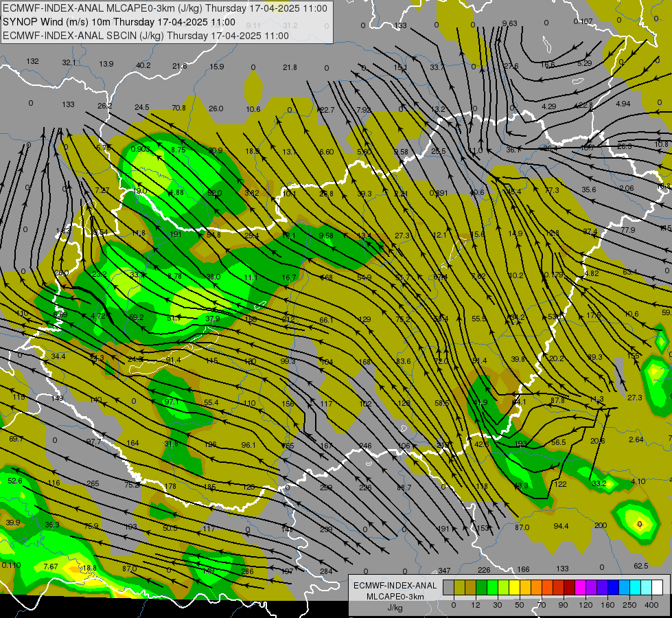
Task: Click the yellow legend swatch
Action: tap(514, 587)
